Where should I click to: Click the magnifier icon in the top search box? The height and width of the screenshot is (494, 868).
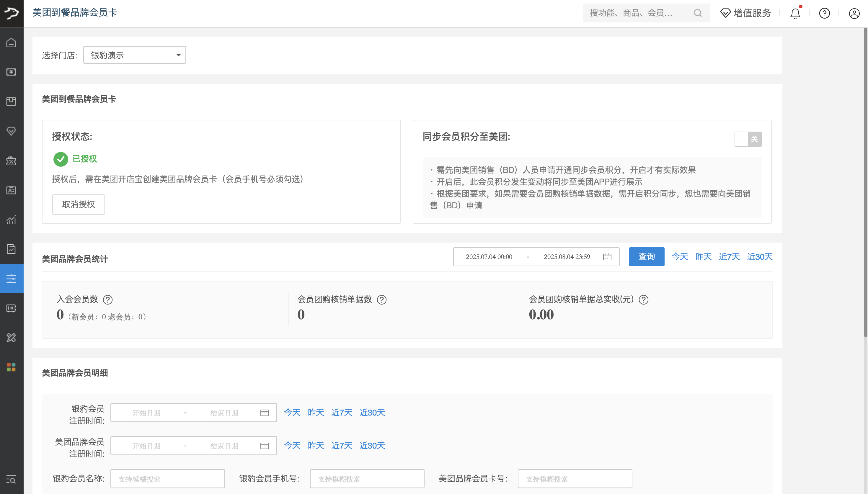[698, 13]
